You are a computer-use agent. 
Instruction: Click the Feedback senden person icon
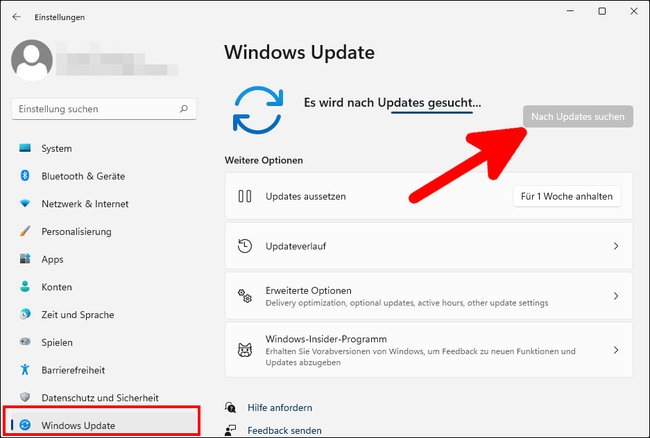[x=230, y=430]
